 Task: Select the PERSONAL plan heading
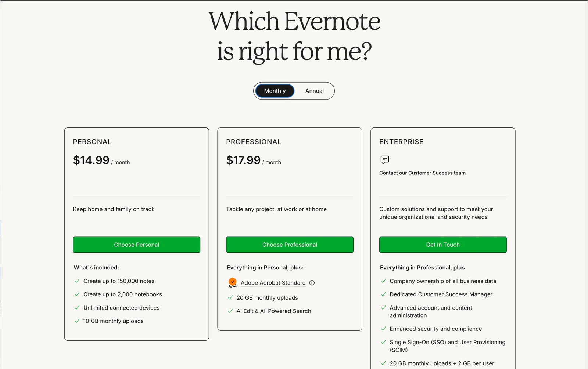coord(92,141)
